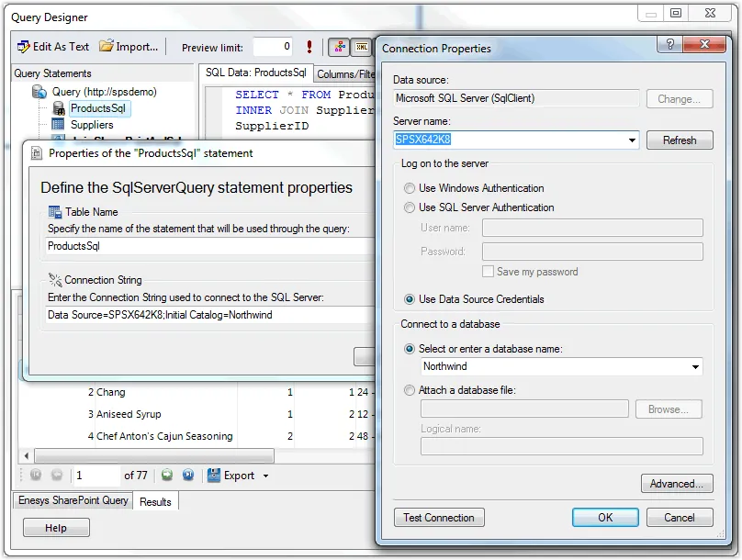Screen dimensions: 742x560
Task: Toggle the diagram view toolbar icon
Action: click(x=338, y=47)
